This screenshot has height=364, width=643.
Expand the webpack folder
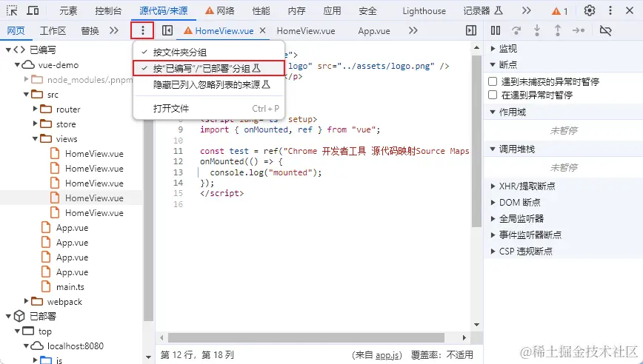tap(26, 301)
